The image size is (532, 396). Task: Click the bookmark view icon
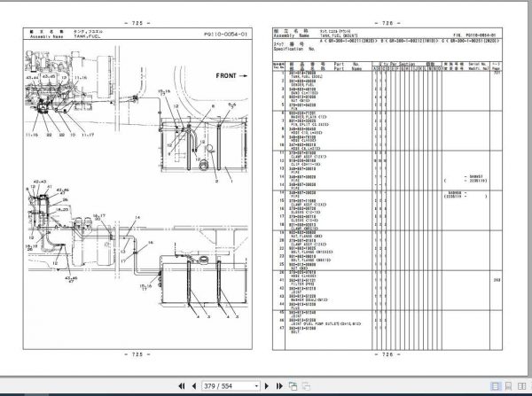point(508,386)
